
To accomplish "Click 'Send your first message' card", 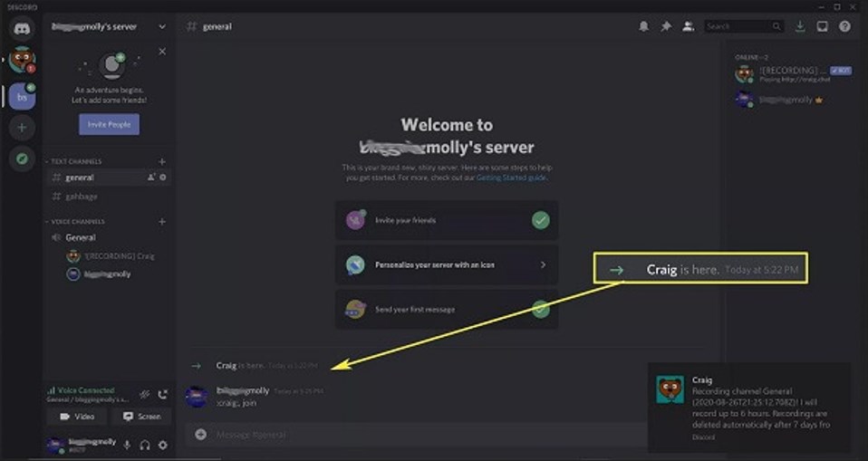I will [447, 310].
